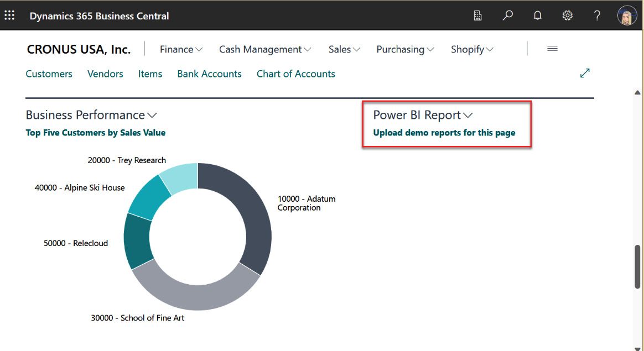
Task: Click Upload demo reports for this page
Action: [444, 133]
